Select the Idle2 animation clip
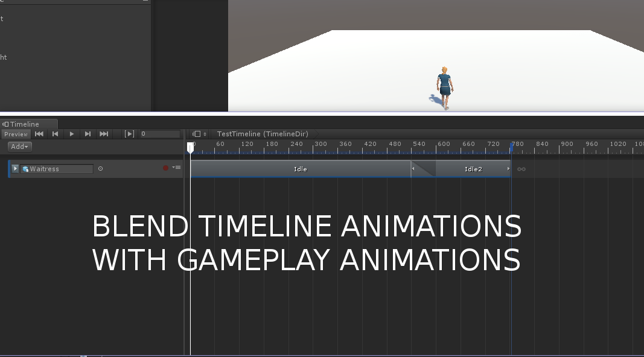This screenshot has height=357, width=644. tap(473, 169)
